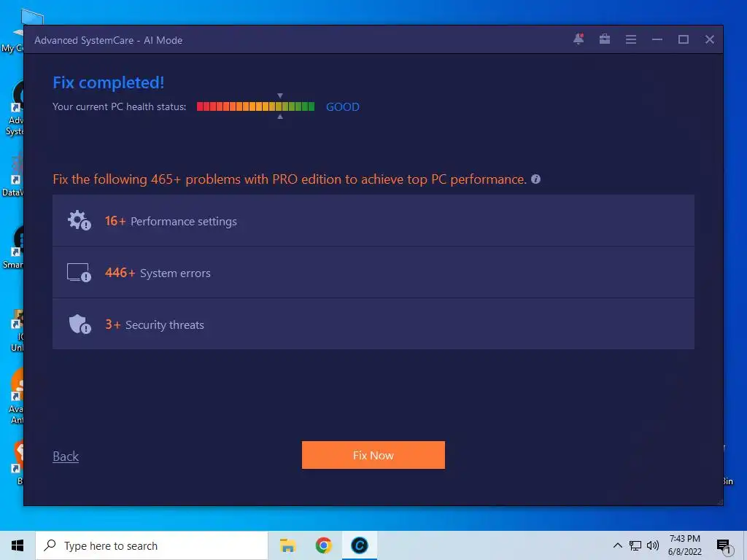Maximize the Advanced SystemCare window
The height and width of the screenshot is (560, 747).
point(683,39)
